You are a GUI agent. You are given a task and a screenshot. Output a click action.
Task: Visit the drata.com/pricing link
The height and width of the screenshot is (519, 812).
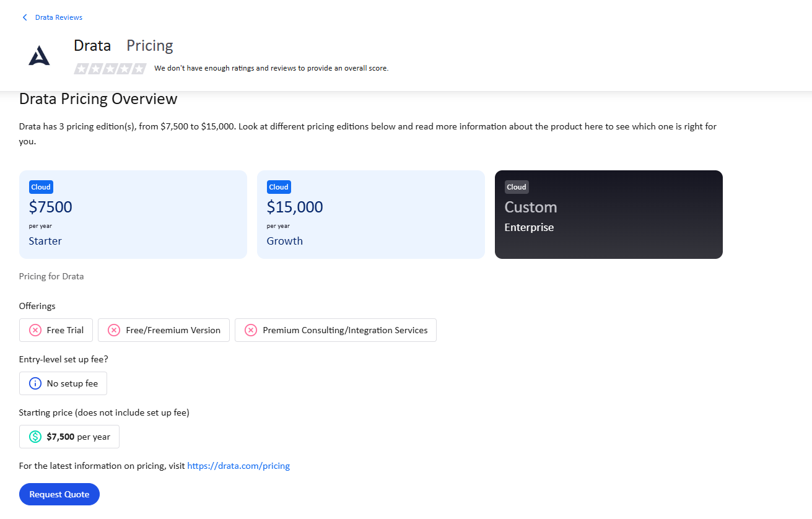point(238,466)
